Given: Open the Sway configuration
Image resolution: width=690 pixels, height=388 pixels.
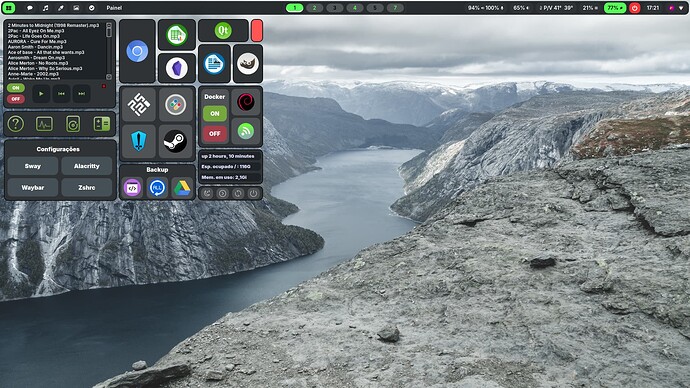Looking at the screenshot, I should [33, 166].
